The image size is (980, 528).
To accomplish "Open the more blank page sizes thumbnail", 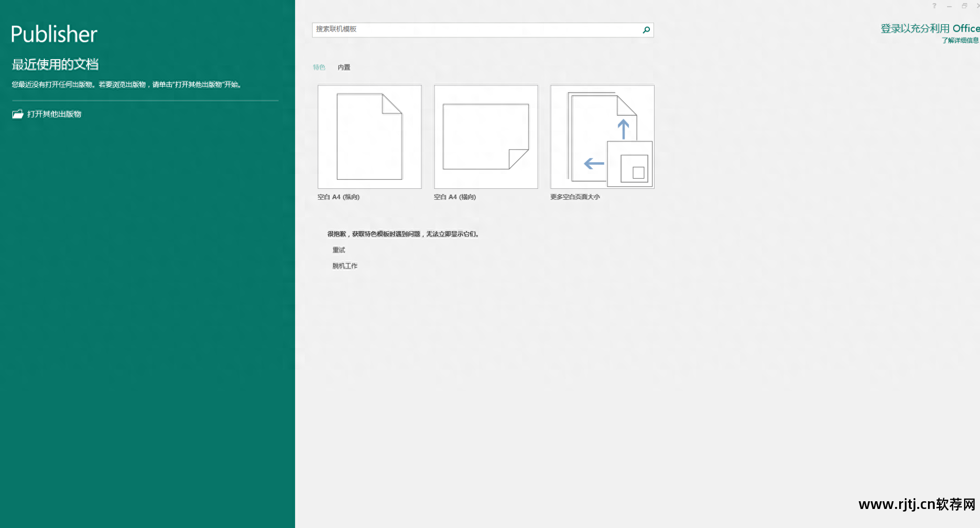I will click(x=602, y=137).
